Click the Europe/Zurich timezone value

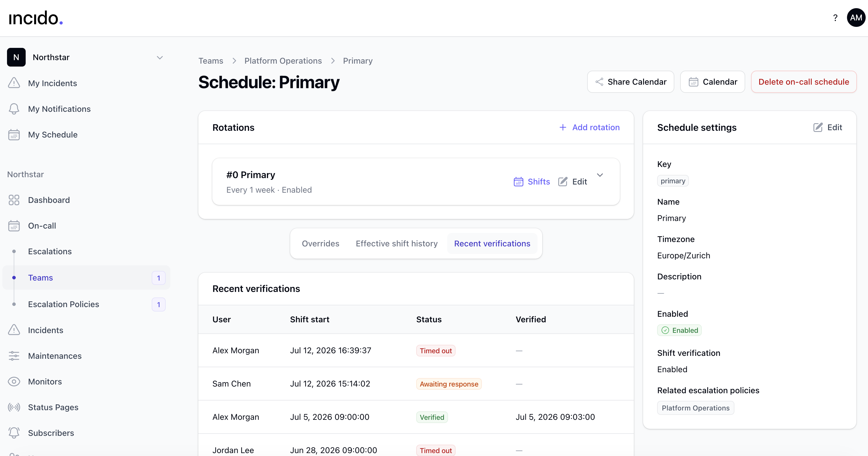(x=684, y=255)
